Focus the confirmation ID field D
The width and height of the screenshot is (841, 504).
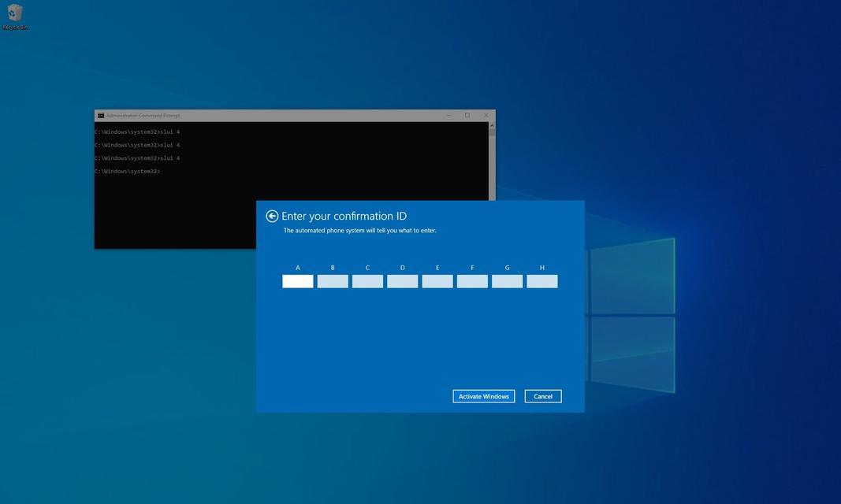pyautogui.click(x=402, y=281)
